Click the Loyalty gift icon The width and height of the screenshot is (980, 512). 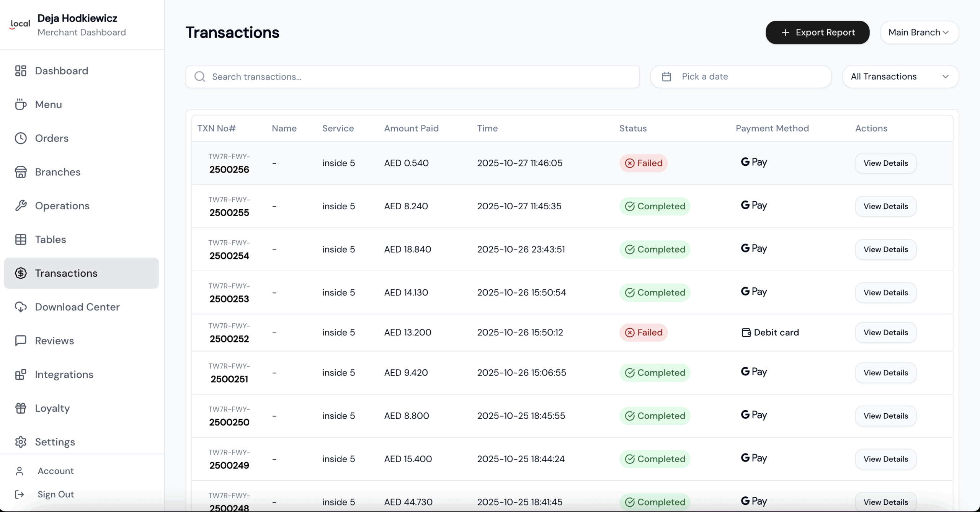coord(21,408)
